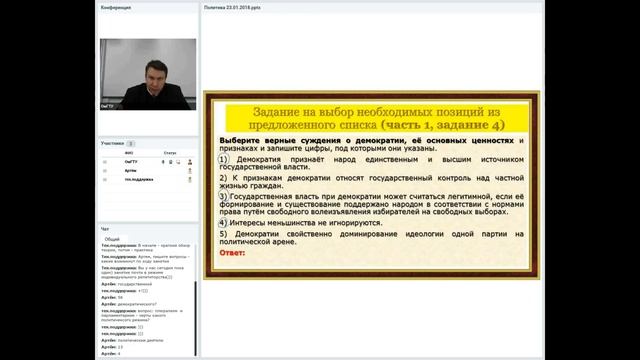Click the user avatar icon for ОмГТУ

190,162
